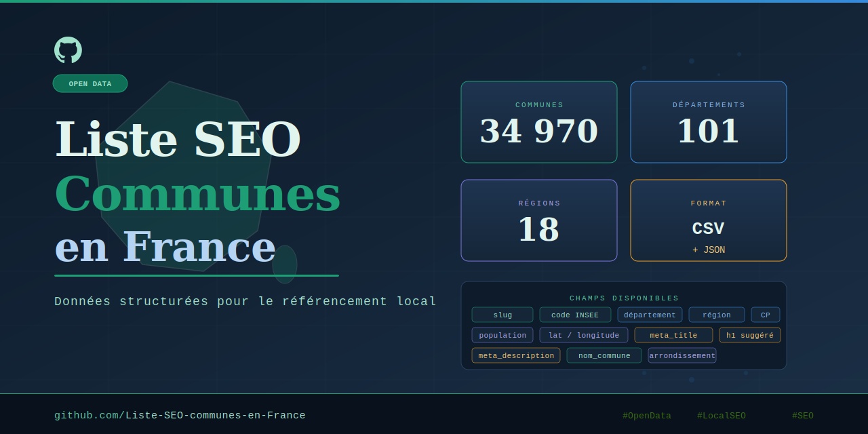Click the GitHub octocat logo
Screen dimensions: 868x434
(68, 50)
